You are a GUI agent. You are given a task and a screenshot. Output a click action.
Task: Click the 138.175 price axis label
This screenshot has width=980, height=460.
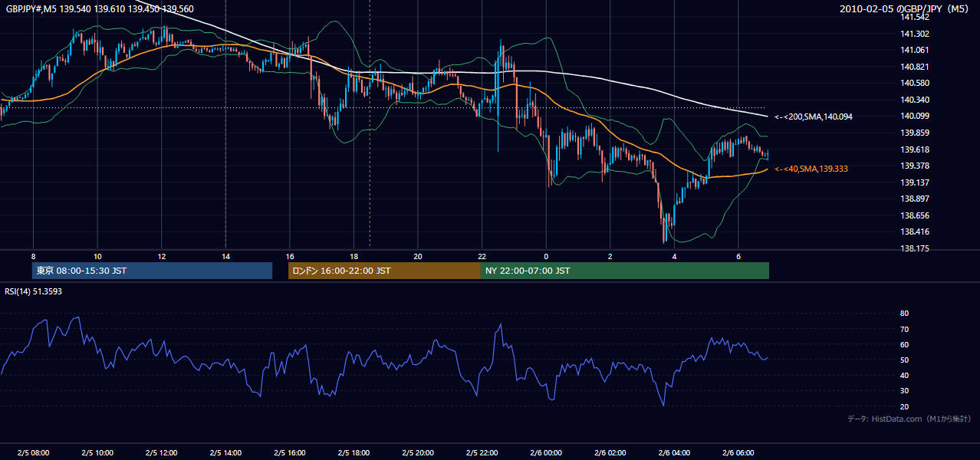(x=916, y=248)
